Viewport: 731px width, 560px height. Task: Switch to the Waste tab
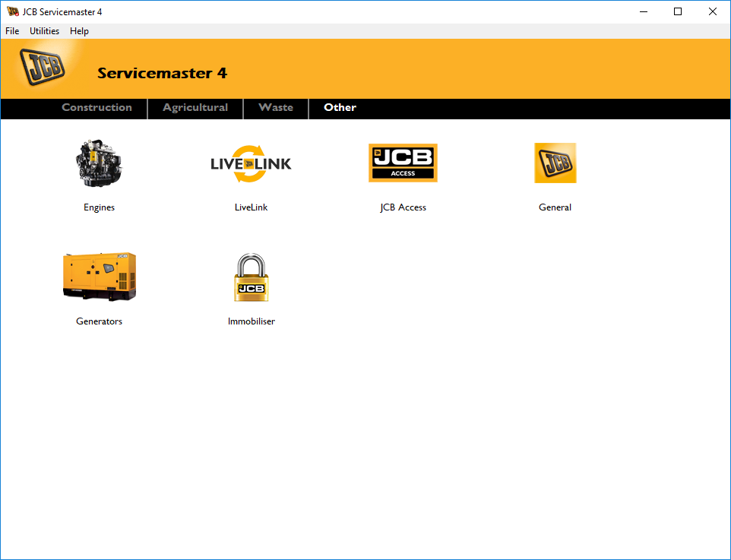(x=276, y=108)
